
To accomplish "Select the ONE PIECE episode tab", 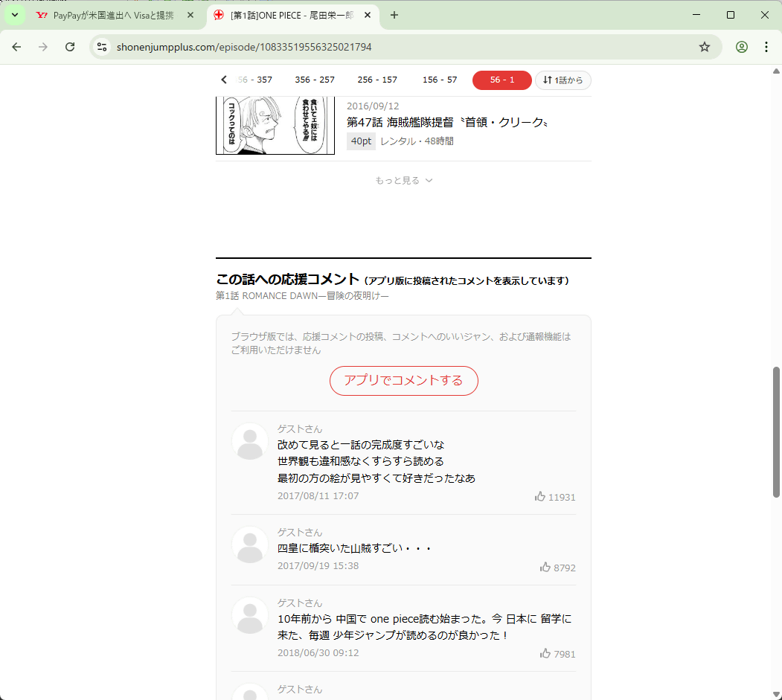I will coord(292,15).
